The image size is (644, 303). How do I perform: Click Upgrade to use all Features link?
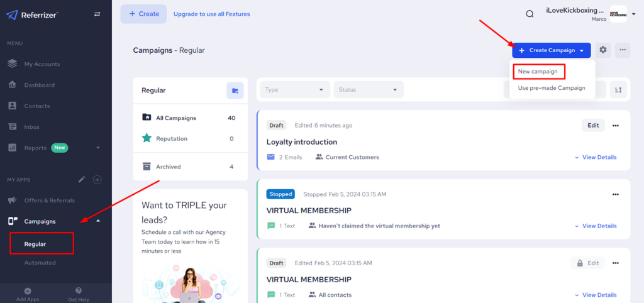point(211,14)
